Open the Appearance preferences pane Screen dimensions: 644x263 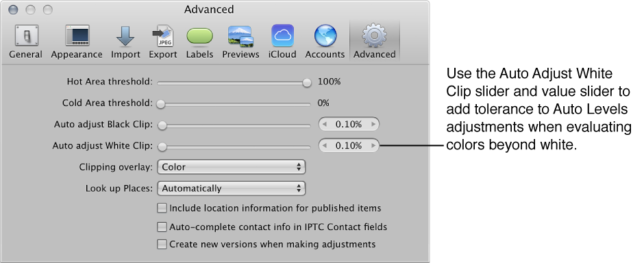pyautogui.click(x=77, y=42)
